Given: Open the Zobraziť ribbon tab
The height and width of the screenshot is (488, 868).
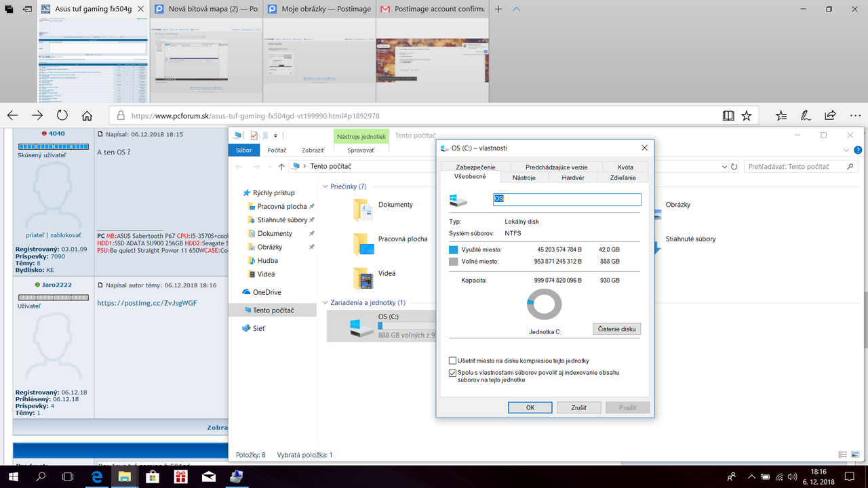Looking at the screenshot, I should (313, 150).
